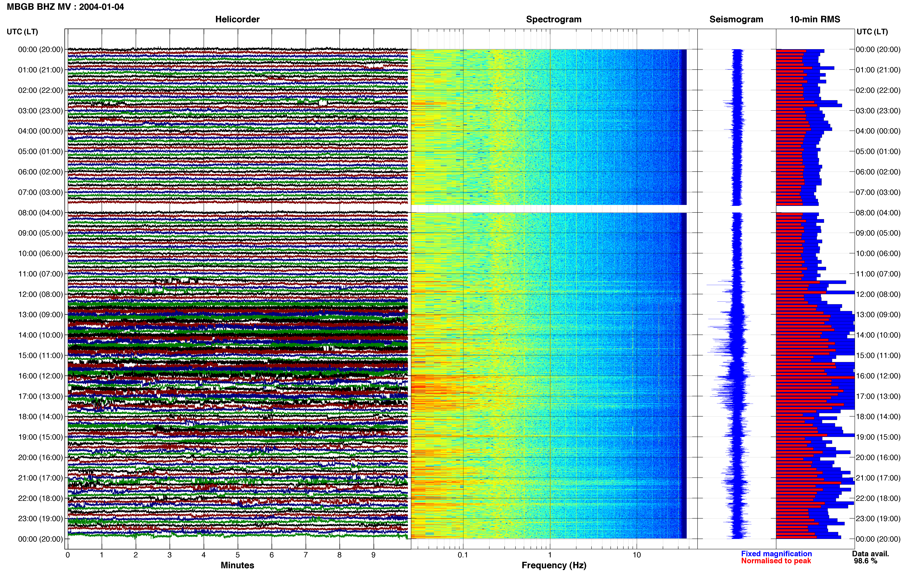Click left time label 10:00 (06:00)
The image size is (924, 578).
click(41, 253)
